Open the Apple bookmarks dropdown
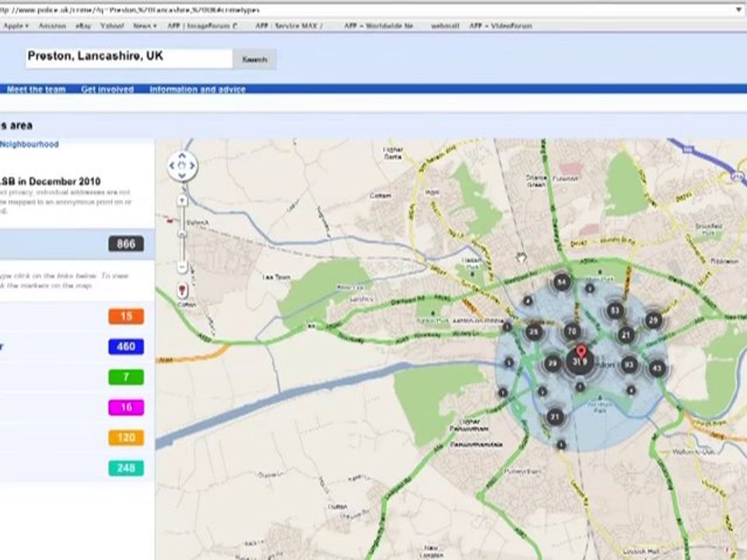This screenshot has width=747, height=560. (16, 26)
